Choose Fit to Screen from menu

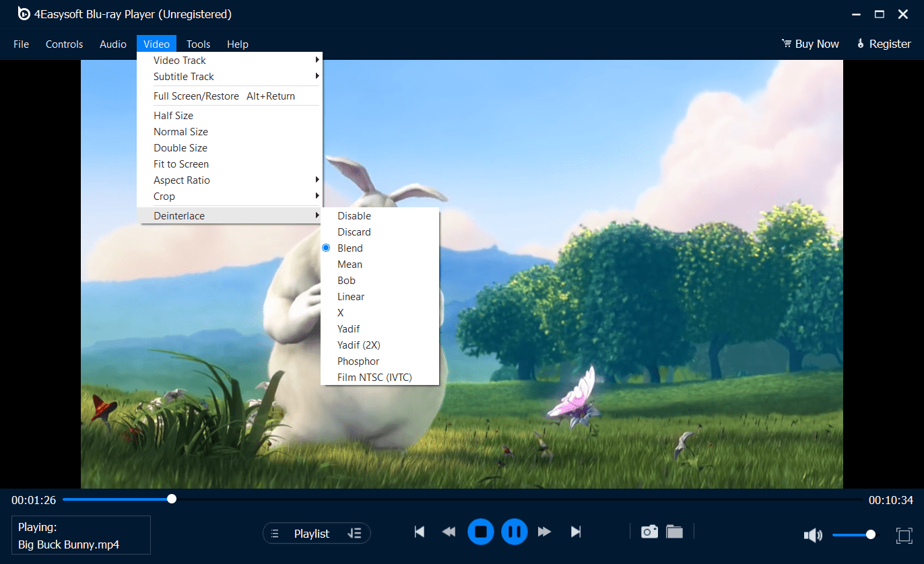(181, 164)
